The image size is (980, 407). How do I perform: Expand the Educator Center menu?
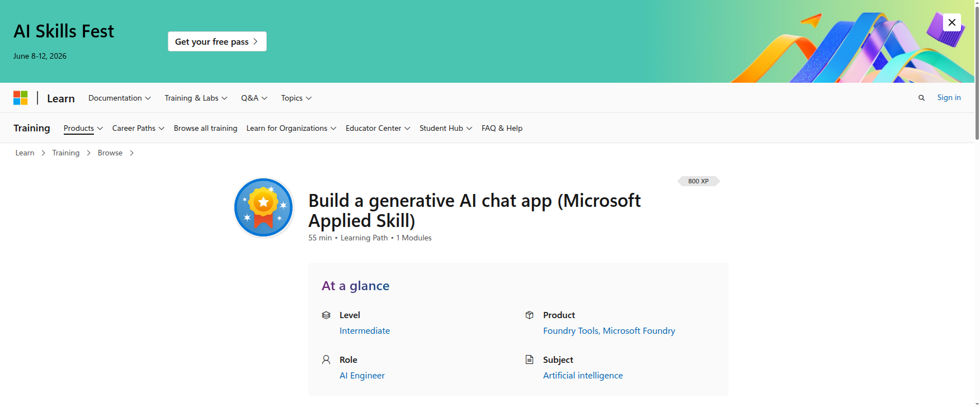pyautogui.click(x=378, y=128)
